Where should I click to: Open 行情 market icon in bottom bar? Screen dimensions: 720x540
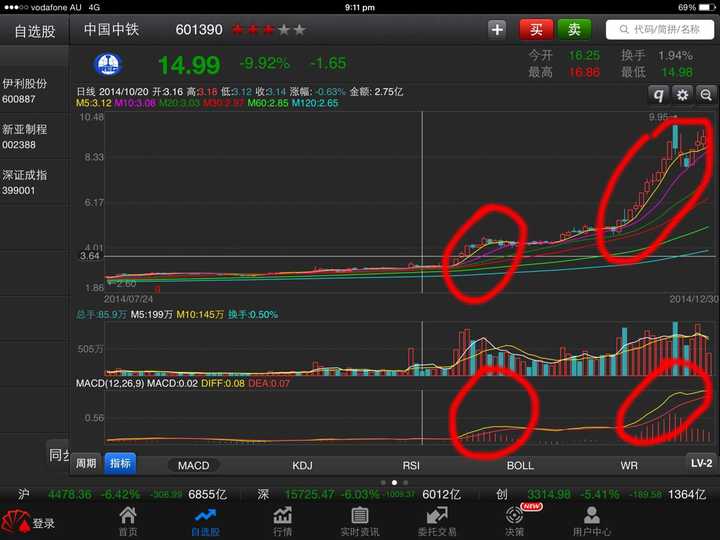click(x=282, y=522)
